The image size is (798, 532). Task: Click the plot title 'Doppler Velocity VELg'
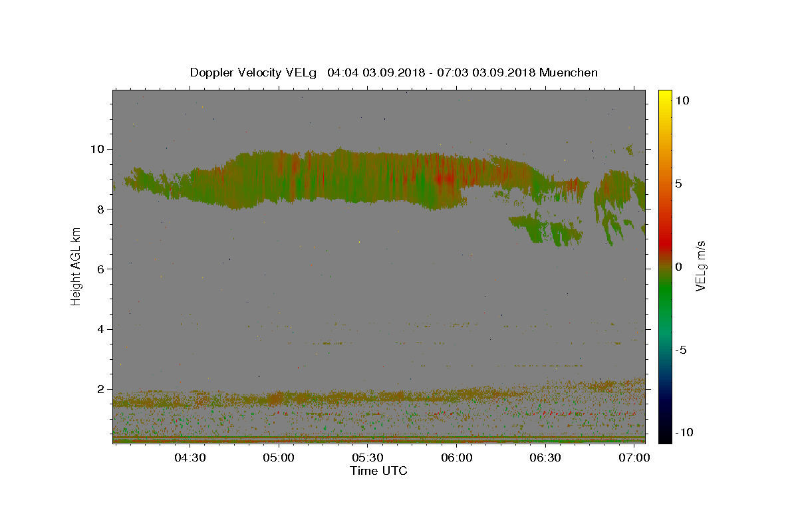(254, 72)
